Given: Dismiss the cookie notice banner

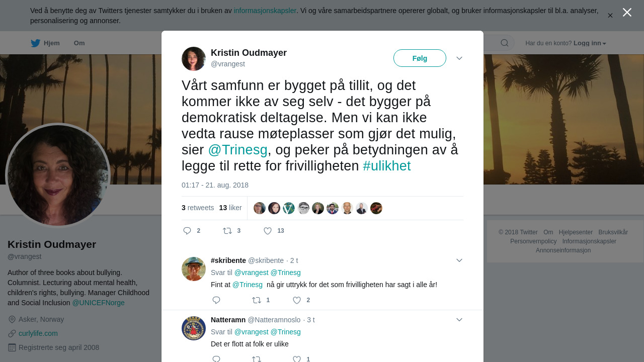Looking at the screenshot, I should [x=610, y=16].
